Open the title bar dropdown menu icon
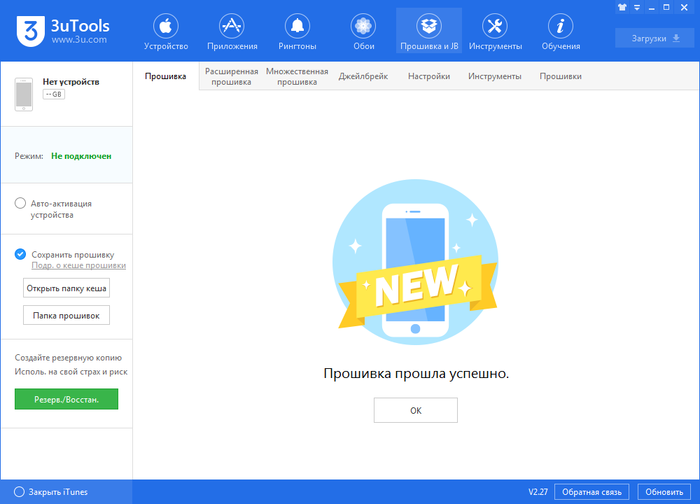The width and height of the screenshot is (700, 504). [637, 7]
